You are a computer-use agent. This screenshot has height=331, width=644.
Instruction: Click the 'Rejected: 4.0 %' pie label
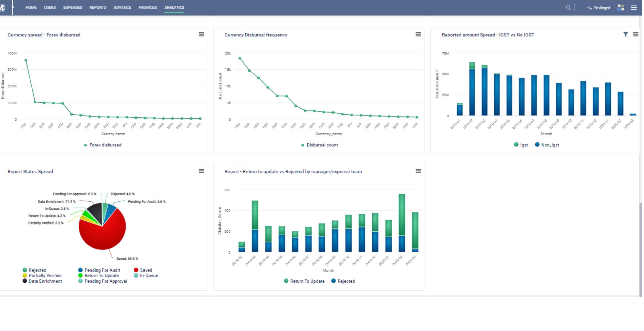point(123,194)
